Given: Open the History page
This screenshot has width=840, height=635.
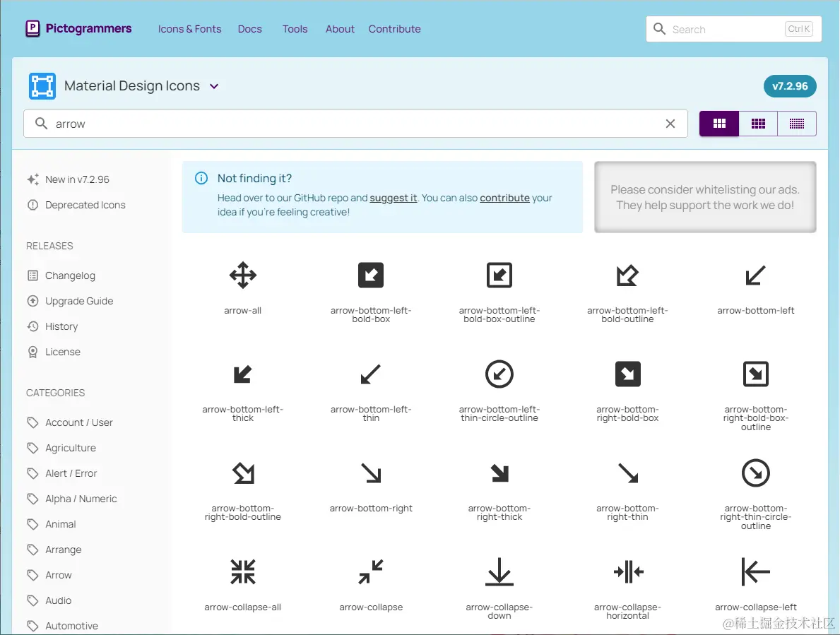Looking at the screenshot, I should [52, 326].
